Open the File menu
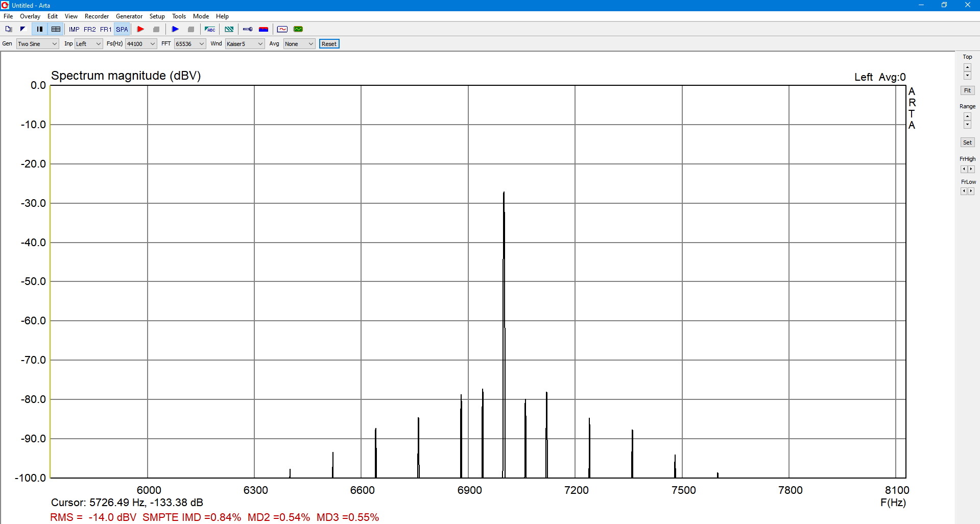This screenshot has height=524, width=980. tap(8, 16)
